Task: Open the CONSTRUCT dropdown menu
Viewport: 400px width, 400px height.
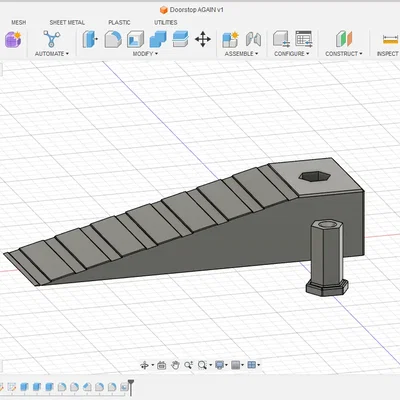Action: [344, 54]
